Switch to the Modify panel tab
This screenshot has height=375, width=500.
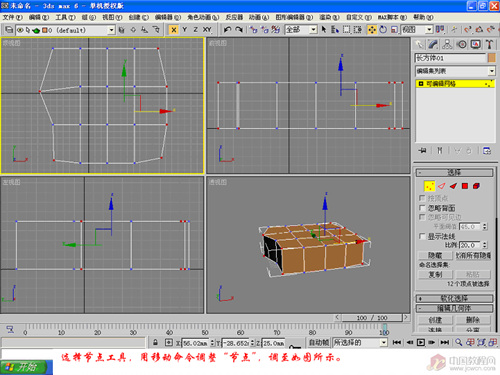point(433,44)
